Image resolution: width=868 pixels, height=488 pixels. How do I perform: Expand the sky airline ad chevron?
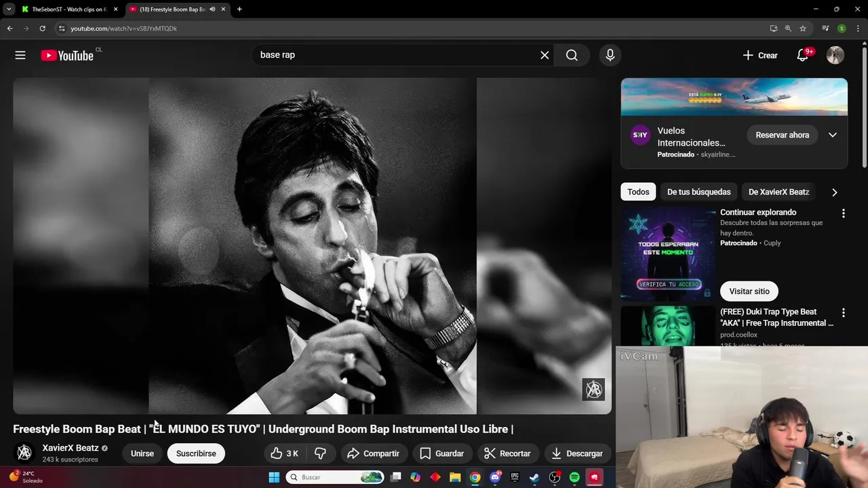tap(833, 135)
